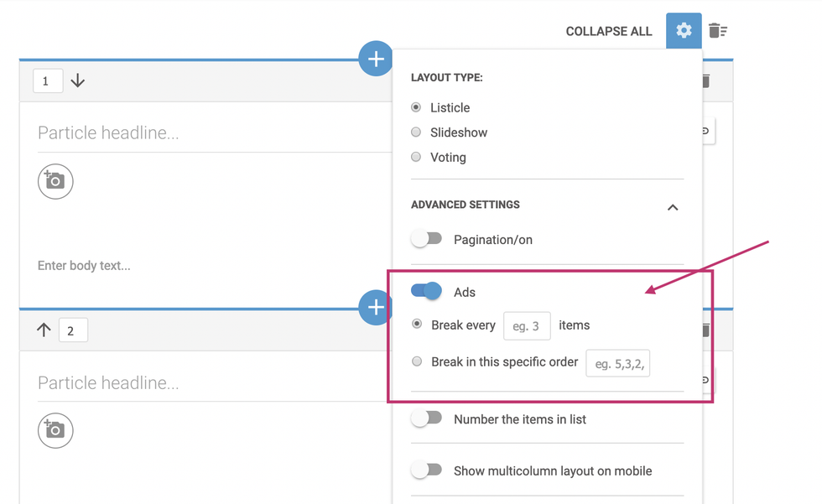This screenshot has height=504, width=822.
Task: Disable the Ads toggle
Action: (427, 291)
